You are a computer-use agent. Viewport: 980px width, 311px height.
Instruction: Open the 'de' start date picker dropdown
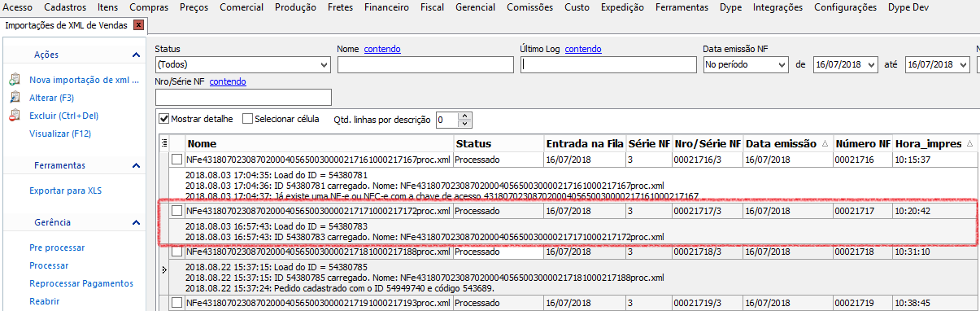click(x=873, y=64)
